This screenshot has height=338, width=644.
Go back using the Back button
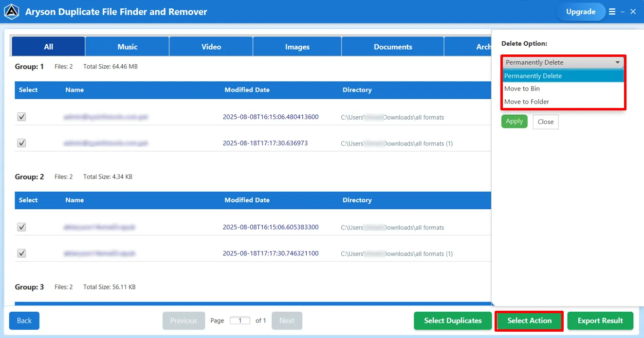(24, 320)
